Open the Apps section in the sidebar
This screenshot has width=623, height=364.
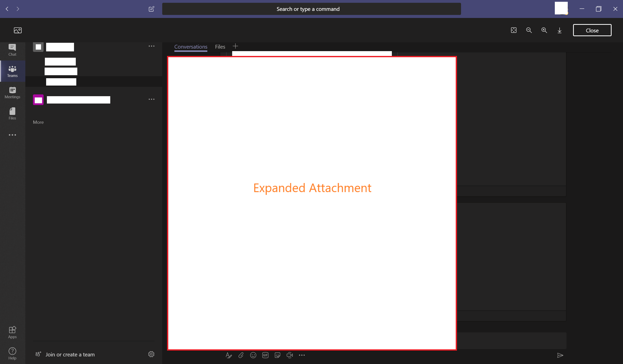point(12,332)
